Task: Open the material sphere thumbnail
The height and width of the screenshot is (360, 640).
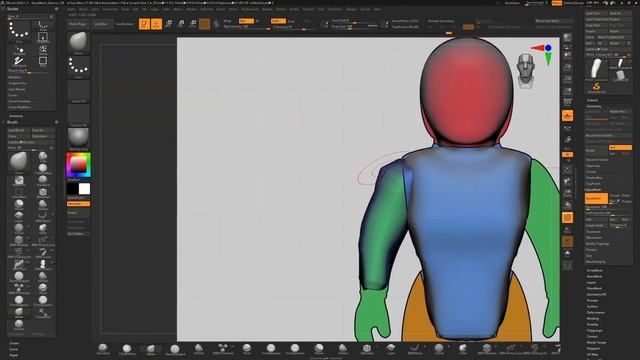Action: pyautogui.click(x=78, y=139)
